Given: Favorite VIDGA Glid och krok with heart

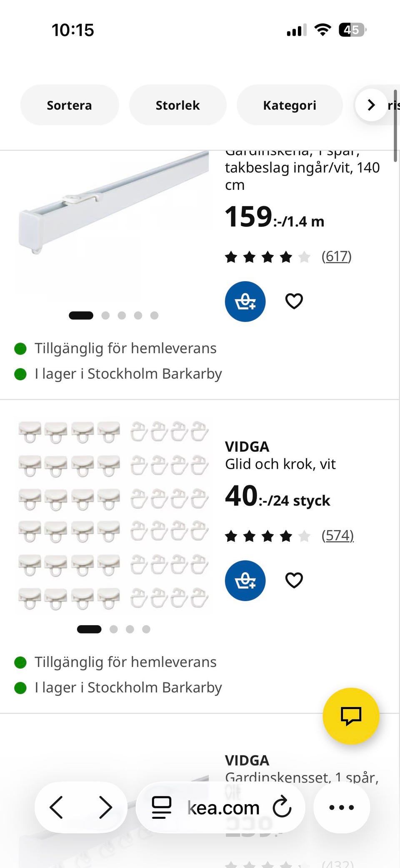Looking at the screenshot, I should click(x=294, y=580).
